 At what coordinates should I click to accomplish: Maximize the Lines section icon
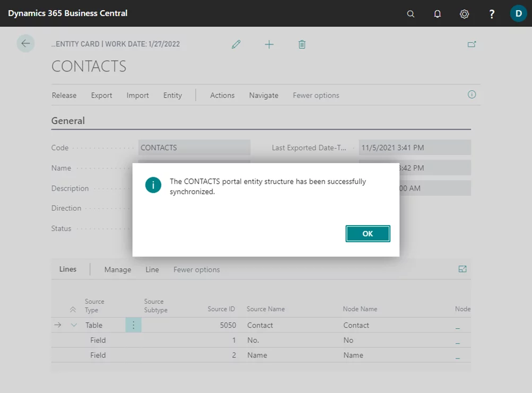point(463,269)
